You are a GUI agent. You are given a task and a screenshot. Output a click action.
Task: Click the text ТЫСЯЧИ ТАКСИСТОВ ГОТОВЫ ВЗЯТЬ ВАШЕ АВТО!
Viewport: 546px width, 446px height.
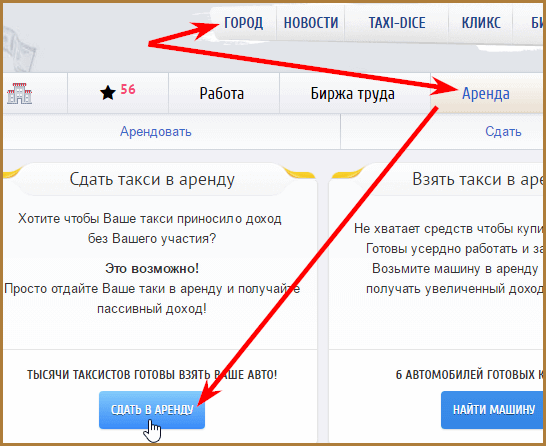pos(152,375)
